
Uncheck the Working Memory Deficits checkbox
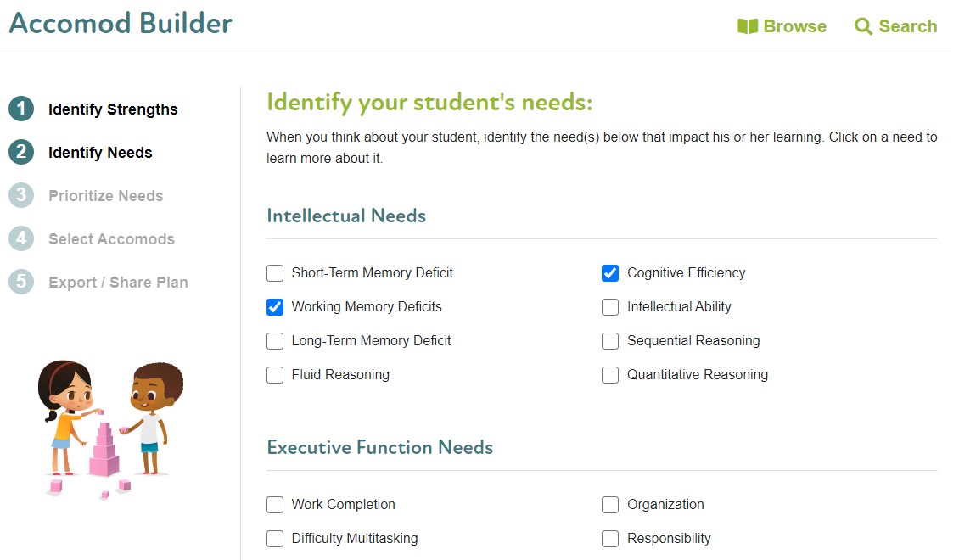tap(275, 307)
